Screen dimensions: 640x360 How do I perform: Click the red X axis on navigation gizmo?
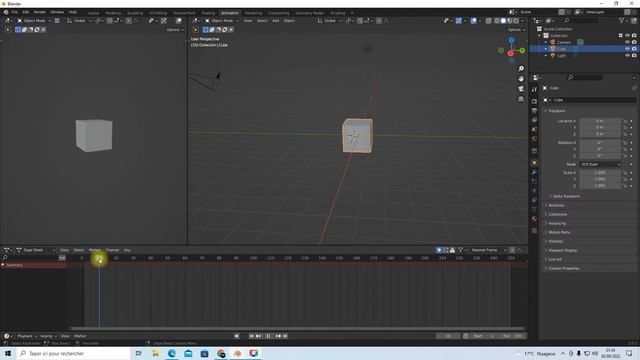[x=510, y=53]
